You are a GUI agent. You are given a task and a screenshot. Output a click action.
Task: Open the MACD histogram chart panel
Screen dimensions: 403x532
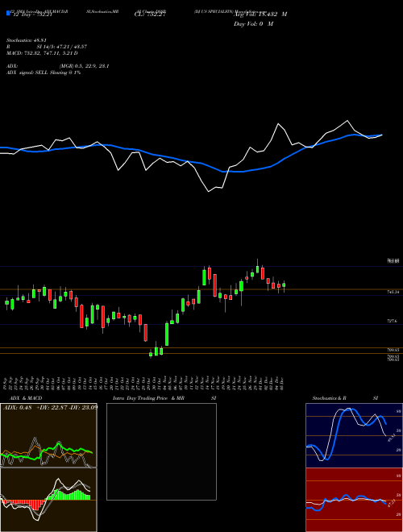click(48, 500)
